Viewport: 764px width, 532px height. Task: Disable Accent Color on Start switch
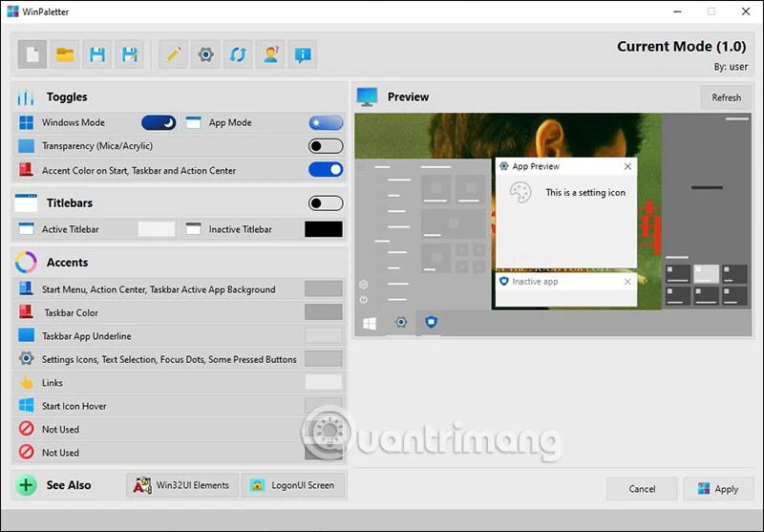326,170
